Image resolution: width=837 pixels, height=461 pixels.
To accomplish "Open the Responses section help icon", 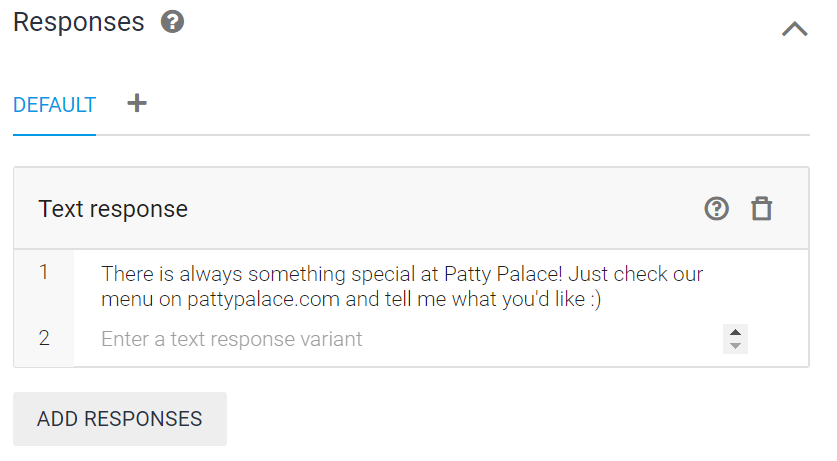I will click(x=172, y=22).
